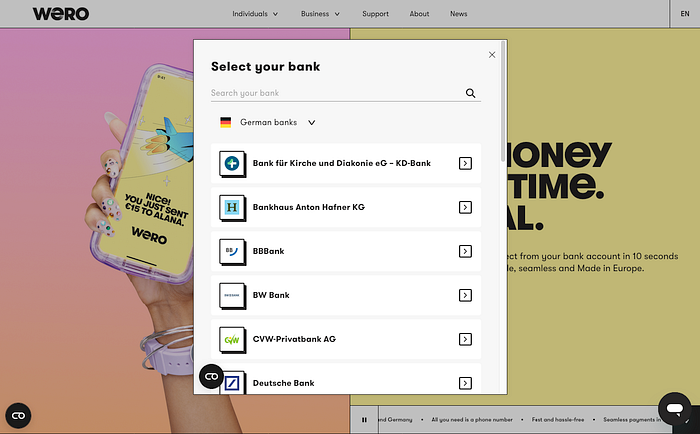The height and width of the screenshot is (434, 700).
Task: Expand the German banks country dropdown
Action: (268, 122)
